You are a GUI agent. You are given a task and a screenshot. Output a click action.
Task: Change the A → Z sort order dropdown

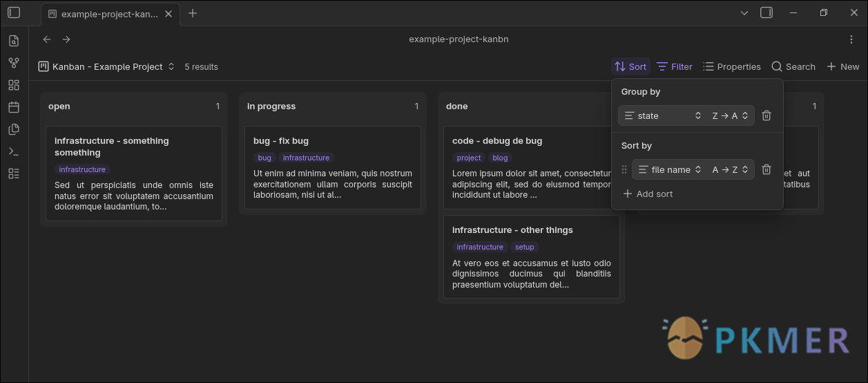[731, 169]
